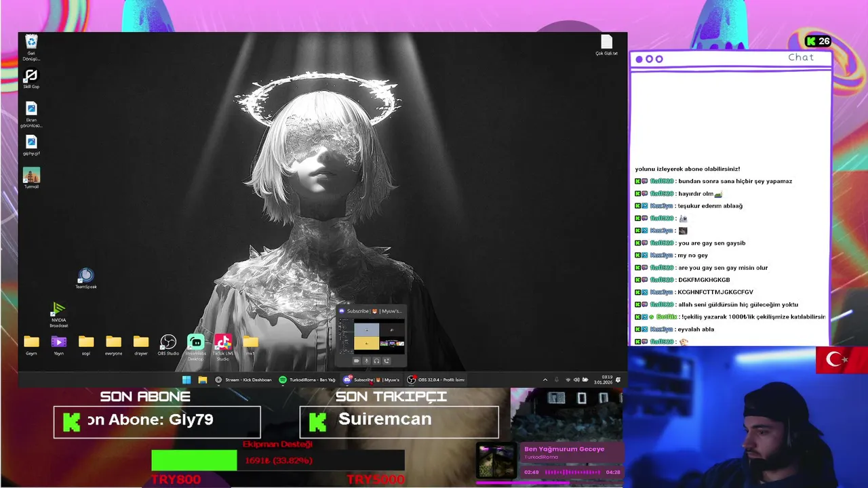This screenshot has width=868, height=488.
Task: Open the Windows Start menu
Action: (x=186, y=380)
